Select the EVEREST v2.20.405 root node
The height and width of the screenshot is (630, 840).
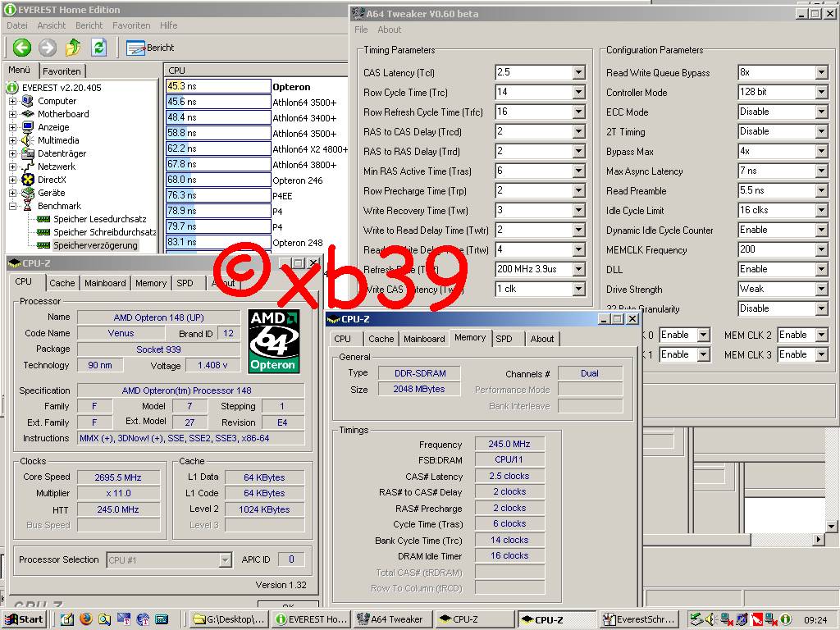pos(62,87)
